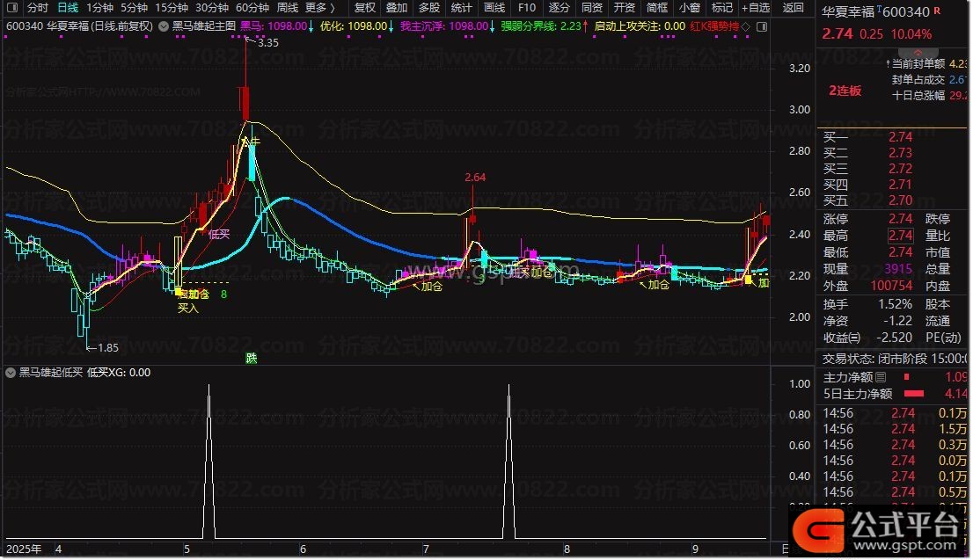Toggle the 简框 simple frame view

[656, 8]
